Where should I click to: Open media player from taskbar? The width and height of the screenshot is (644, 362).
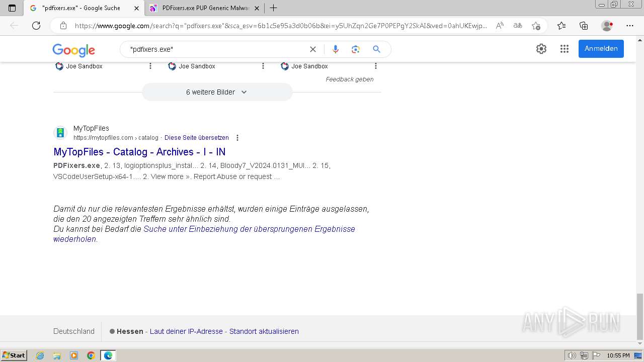(x=74, y=355)
